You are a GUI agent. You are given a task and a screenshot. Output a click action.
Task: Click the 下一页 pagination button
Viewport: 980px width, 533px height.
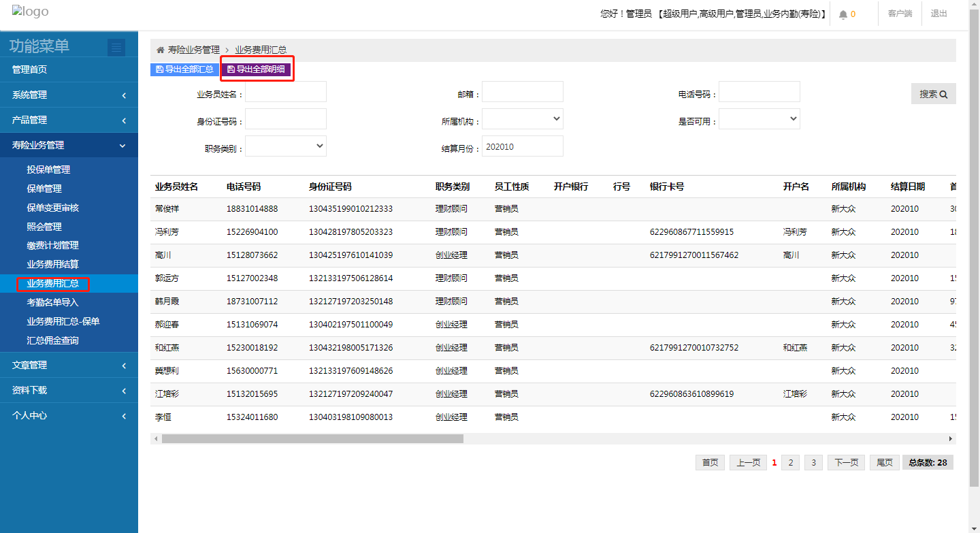847,463
